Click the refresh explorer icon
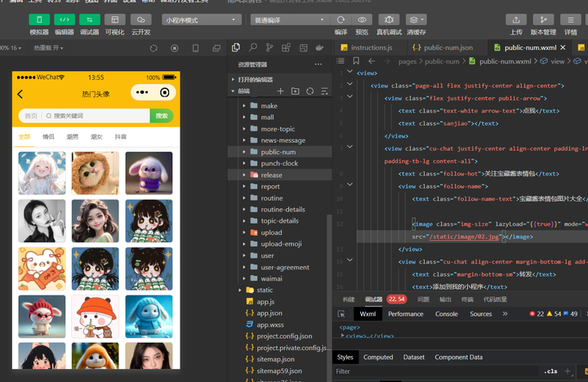The image size is (588, 382). click(310, 91)
